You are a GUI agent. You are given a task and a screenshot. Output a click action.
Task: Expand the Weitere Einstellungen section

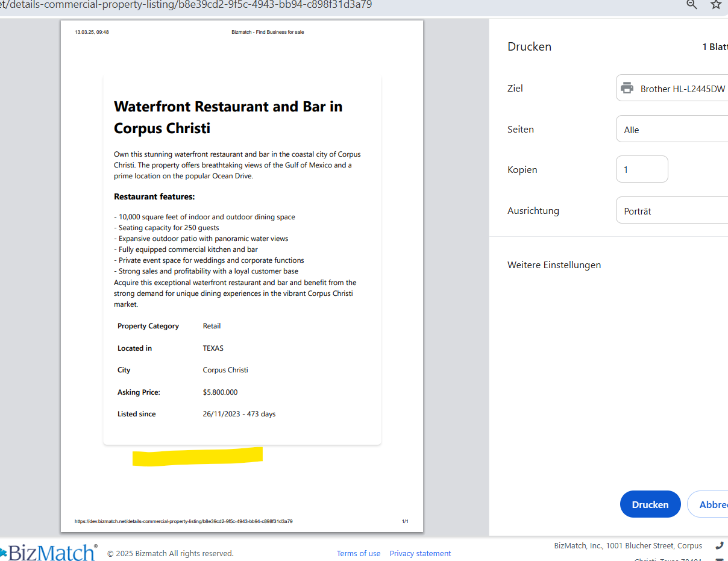click(x=554, y=265)
